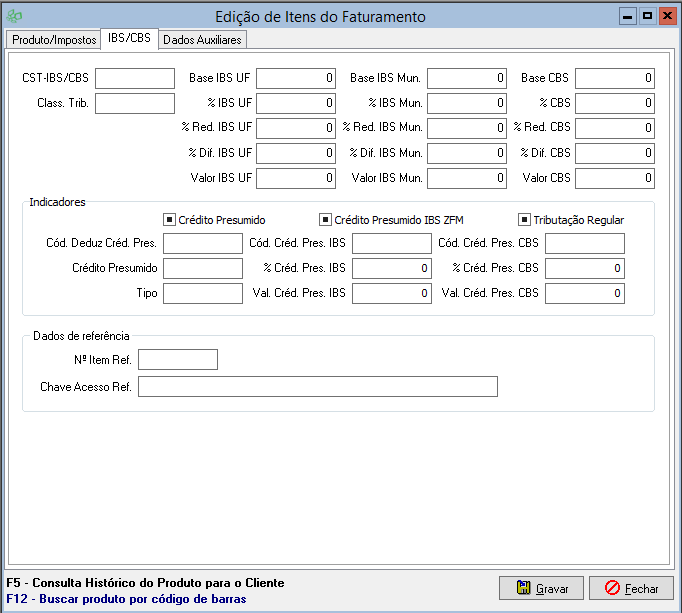This screenshot has width=682, height=613.
Task: Click the Base IBS UF field
Action: click(295, 78)
